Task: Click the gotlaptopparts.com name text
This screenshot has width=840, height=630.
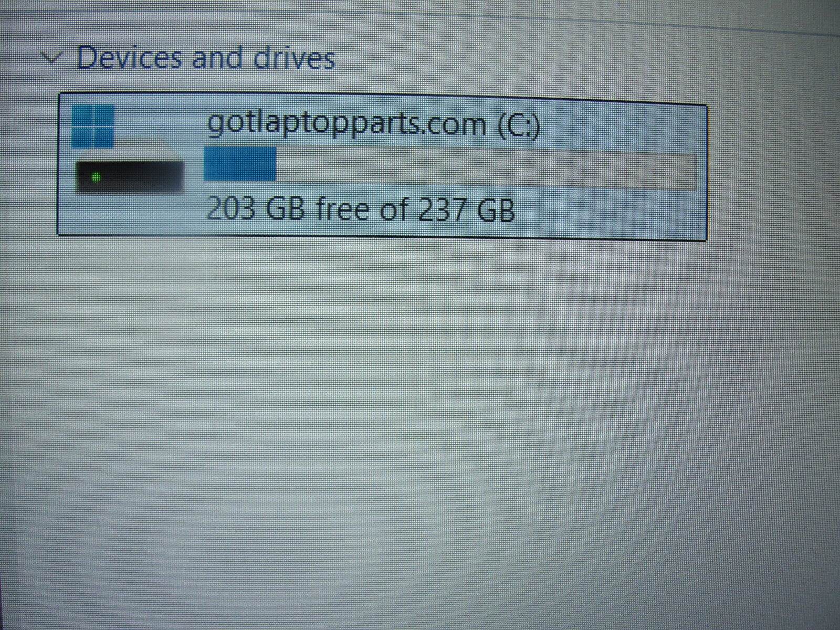Action: 346,125
